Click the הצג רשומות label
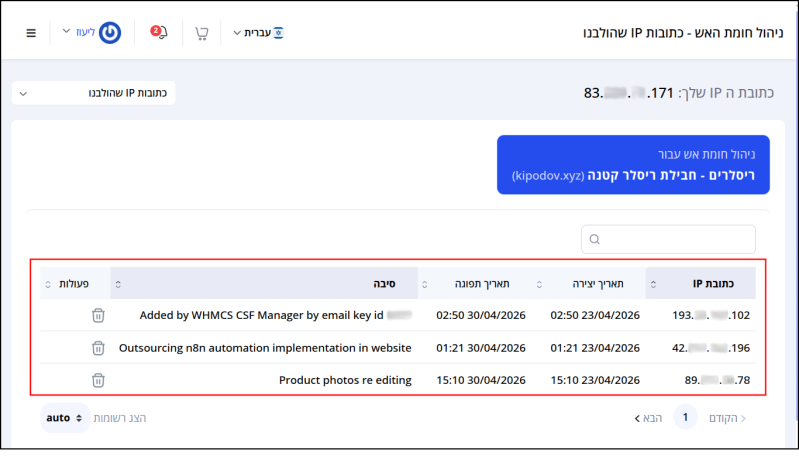Image resolution: width=799 pixels, height=467 pixels. pyautogui.click(x=120, y=418)
